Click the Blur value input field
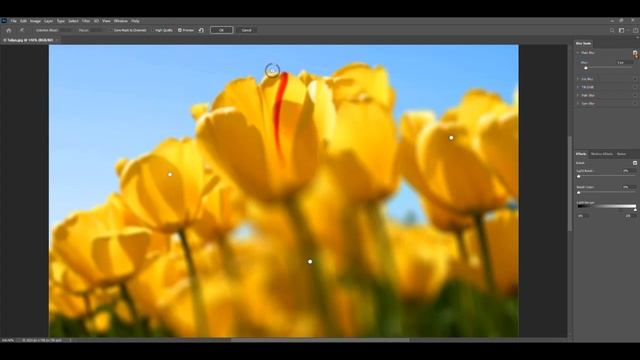The image size is (640, 360). [623, 62]
